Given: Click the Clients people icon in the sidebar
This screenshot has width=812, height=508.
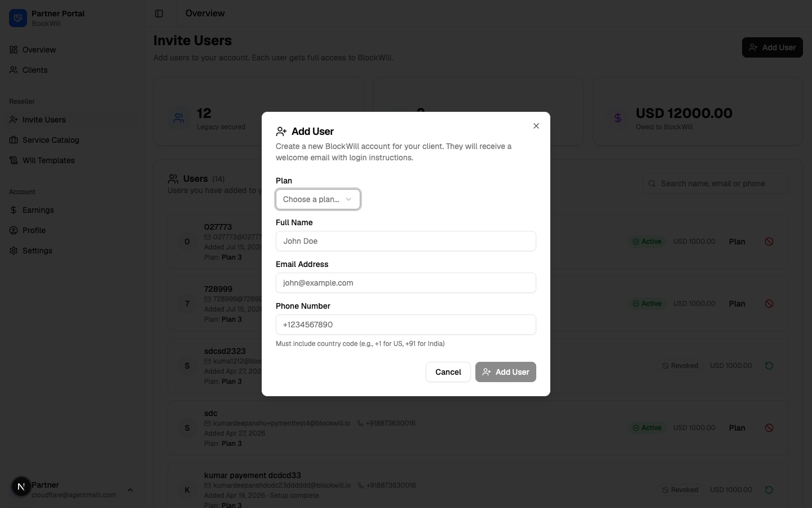Looking at the screenshot, I should click(14, 70).
